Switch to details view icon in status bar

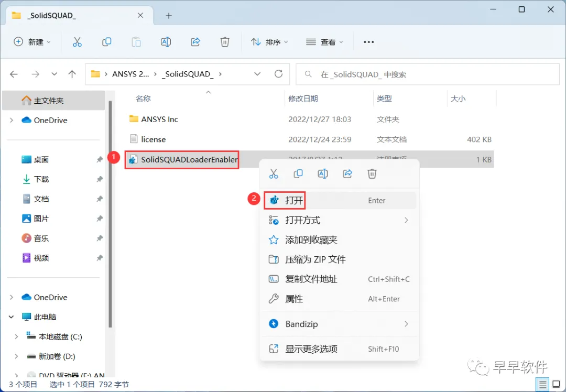542,385
